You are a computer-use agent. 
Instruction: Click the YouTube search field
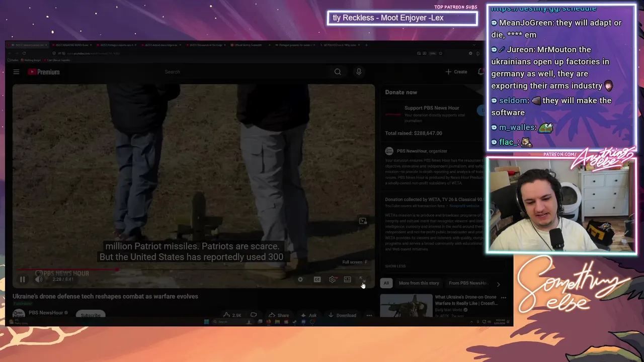tap(245, 72)
